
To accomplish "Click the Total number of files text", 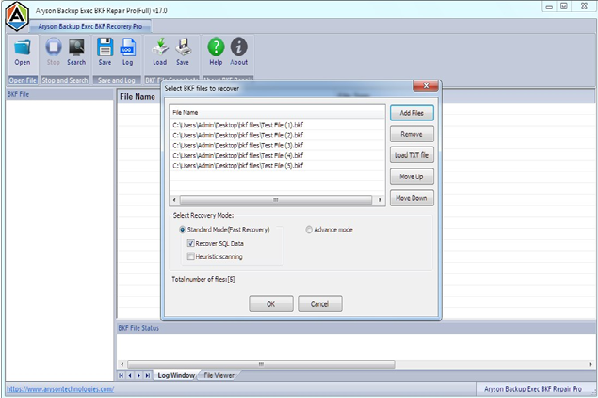I will pyautogui.click(x=203, y=279).
